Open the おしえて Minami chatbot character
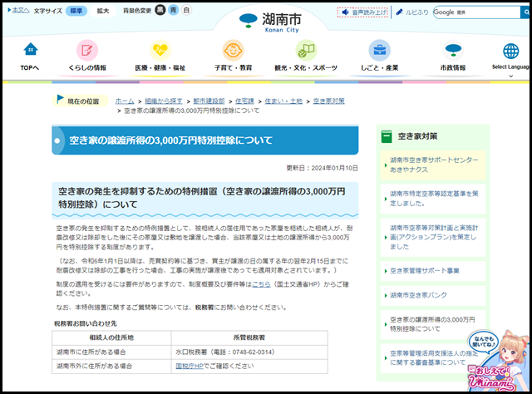Viewport: 532px width, 394px height. 497,361
